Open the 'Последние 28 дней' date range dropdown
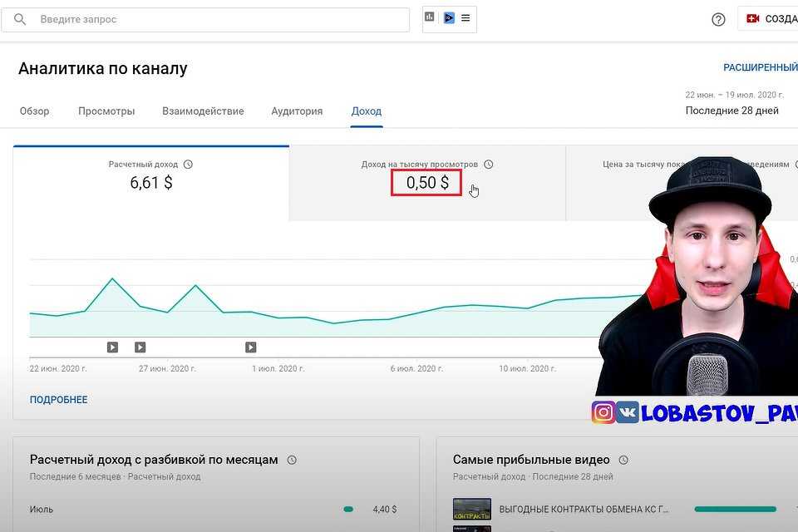 coord(731,111)
